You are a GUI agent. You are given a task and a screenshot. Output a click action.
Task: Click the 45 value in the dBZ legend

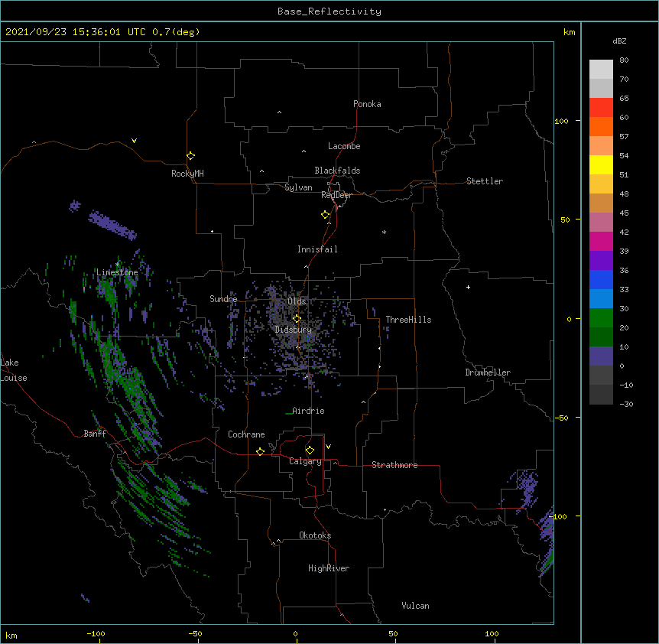tap(624, 213)
